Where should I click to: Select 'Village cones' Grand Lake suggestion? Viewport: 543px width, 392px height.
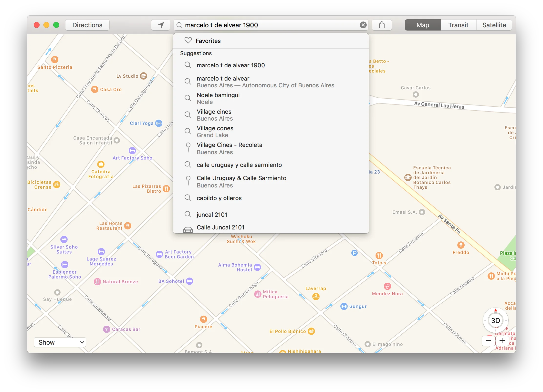pyautogui.click(x=271, y=132)
